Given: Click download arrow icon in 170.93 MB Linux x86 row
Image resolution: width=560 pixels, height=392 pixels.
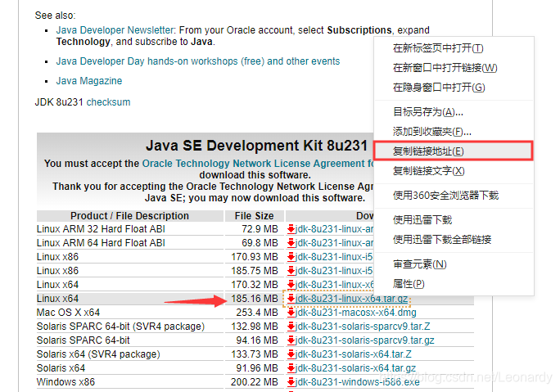Looking at the screenshot, I should point(291,257).
